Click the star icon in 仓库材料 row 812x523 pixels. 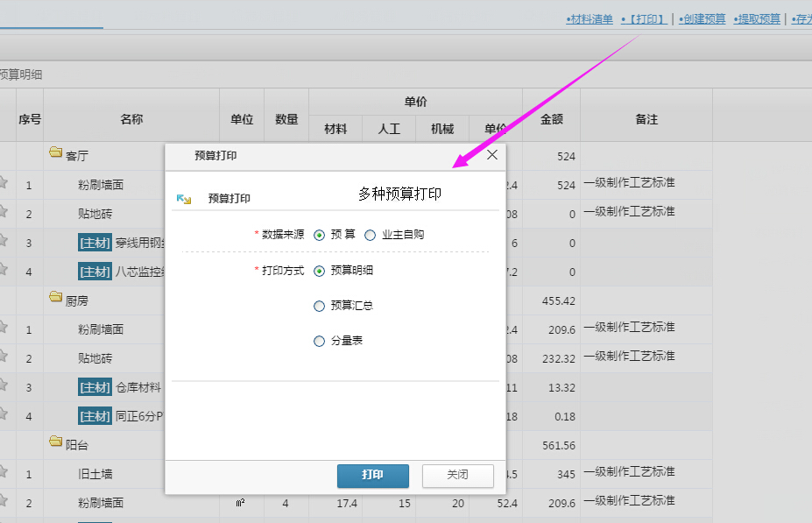pos(3,386)
